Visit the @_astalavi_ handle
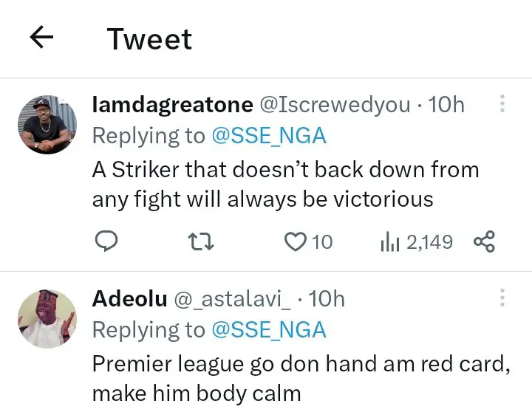The height and width of the screenshot is (415, 532). (x=232, y=298)
